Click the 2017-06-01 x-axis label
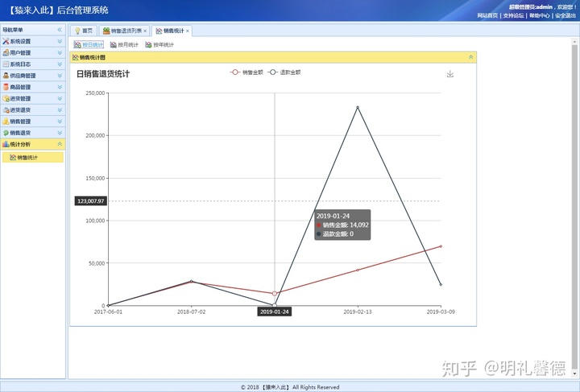580x392 pixels. tap(108, 312)
